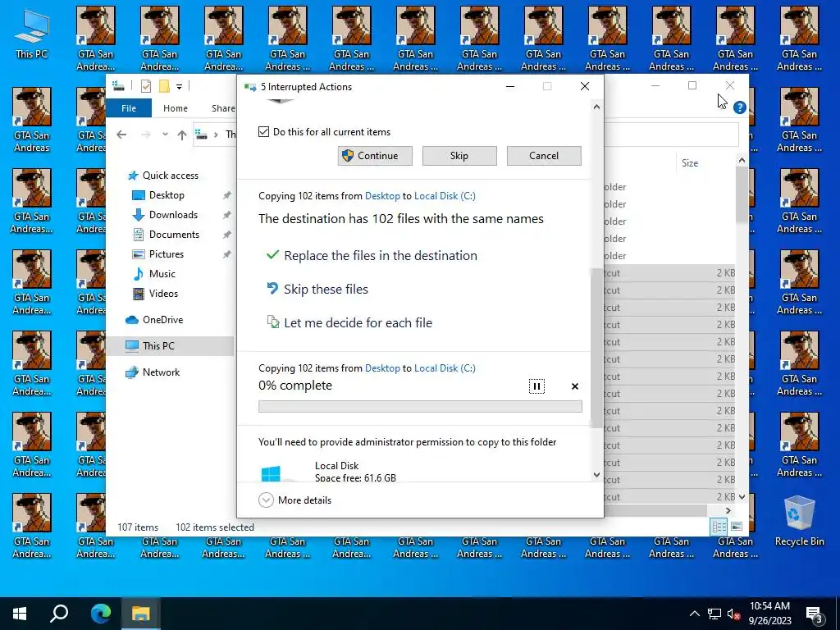The height and width of the screenshot is (630, 840).
Task: Select 'Let me decide for each file'
Action: pyautogui.click(x=358, y=322)
